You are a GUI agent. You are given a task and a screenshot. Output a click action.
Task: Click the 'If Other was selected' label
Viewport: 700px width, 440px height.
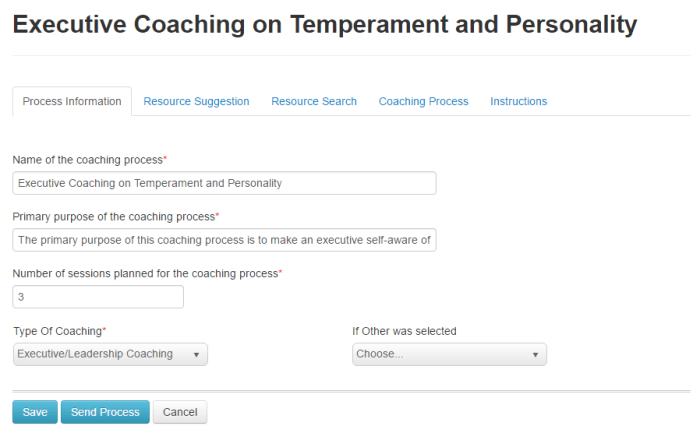[404, 331]
